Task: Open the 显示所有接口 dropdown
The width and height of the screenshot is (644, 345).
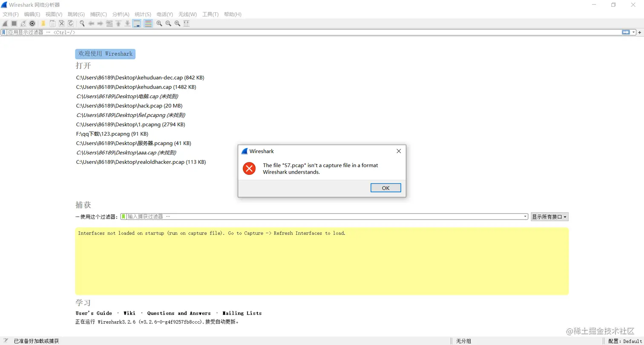Action: pos(549,217)
